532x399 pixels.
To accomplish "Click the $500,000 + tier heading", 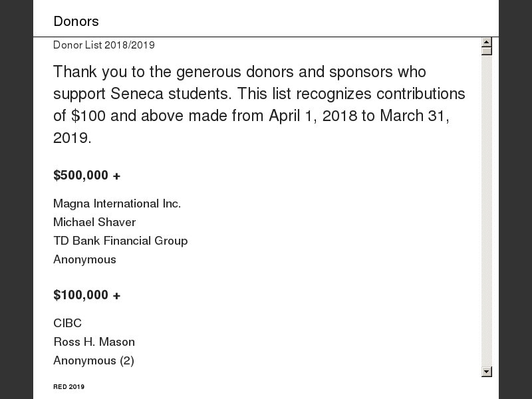I will pyautogui.click(x=87, y=176).
